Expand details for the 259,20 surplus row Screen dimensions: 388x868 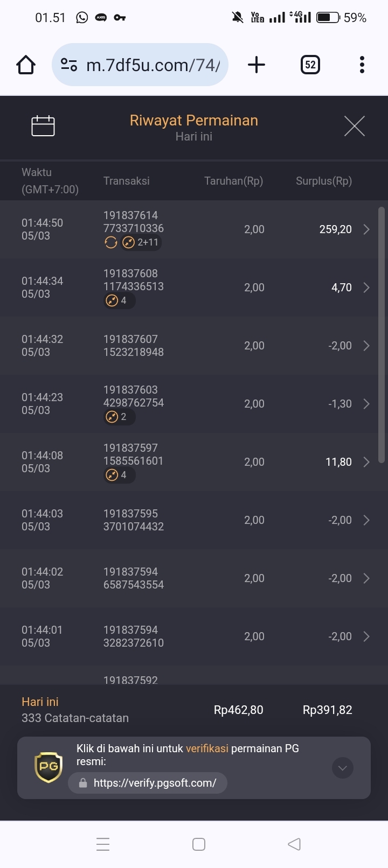[x=366, y=229]
